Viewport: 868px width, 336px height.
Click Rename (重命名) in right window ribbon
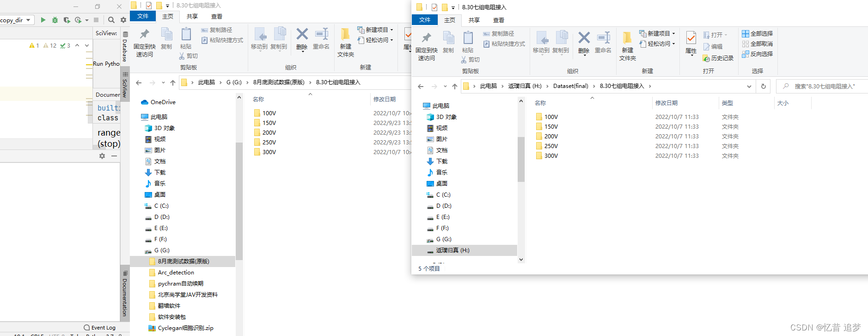[603, 42]
